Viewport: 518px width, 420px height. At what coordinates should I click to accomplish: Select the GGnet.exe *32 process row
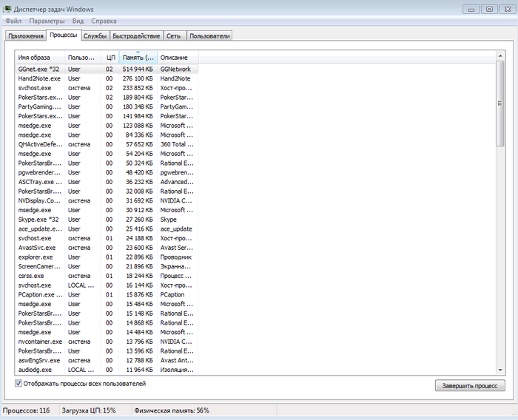pos(107,70)
